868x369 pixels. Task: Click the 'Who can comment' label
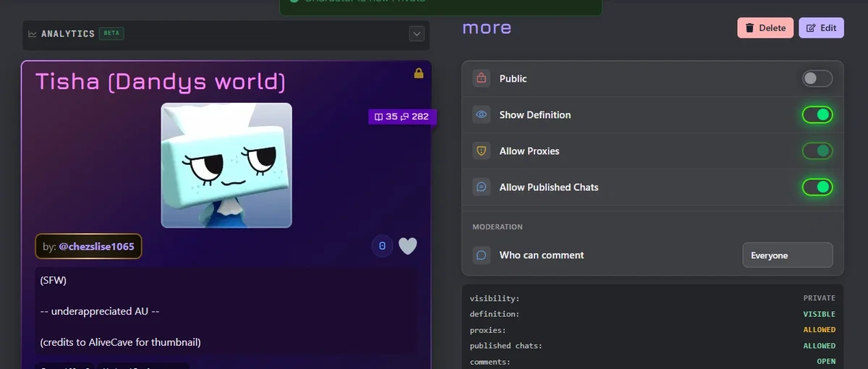pyautogui.click(x=542, y=255)
